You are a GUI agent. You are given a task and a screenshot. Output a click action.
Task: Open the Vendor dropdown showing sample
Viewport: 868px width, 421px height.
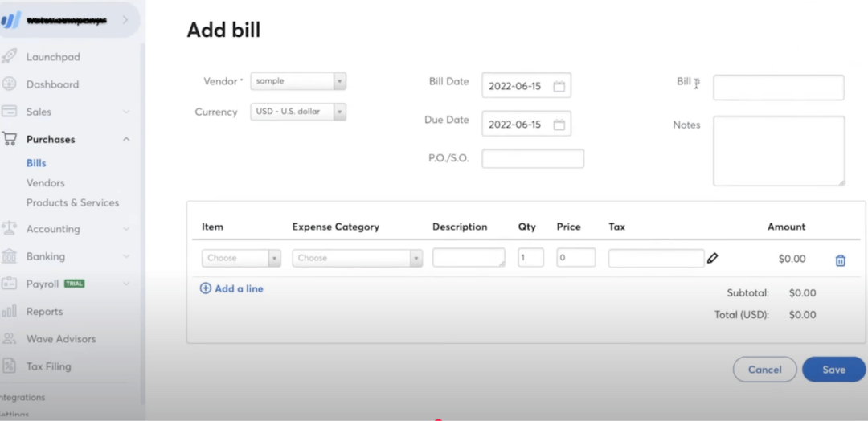pos(298,81)
